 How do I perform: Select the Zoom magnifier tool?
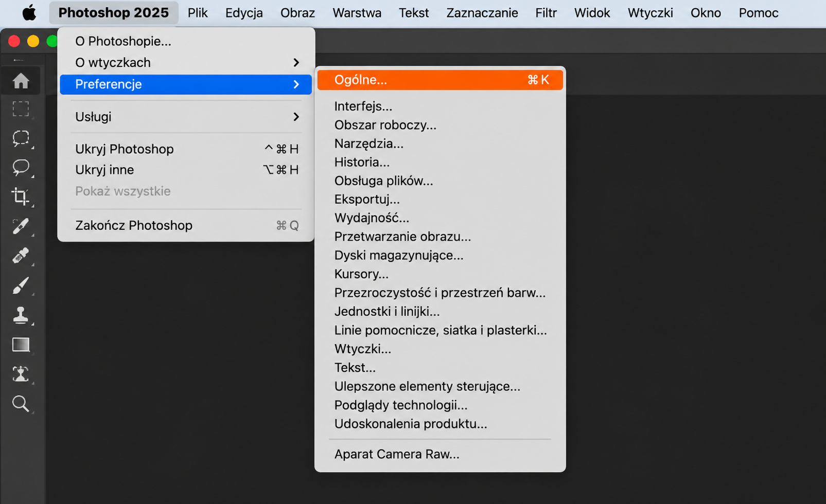point(21,404)
